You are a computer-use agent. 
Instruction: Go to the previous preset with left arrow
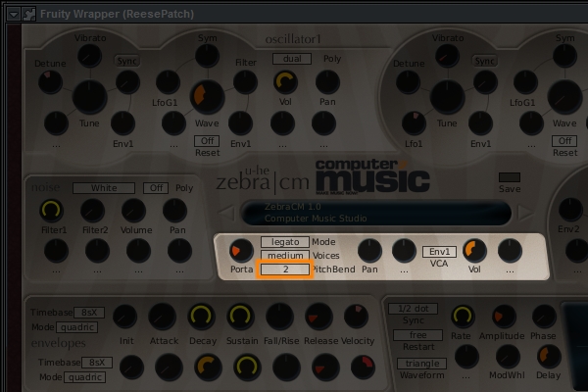click(226, 213)
